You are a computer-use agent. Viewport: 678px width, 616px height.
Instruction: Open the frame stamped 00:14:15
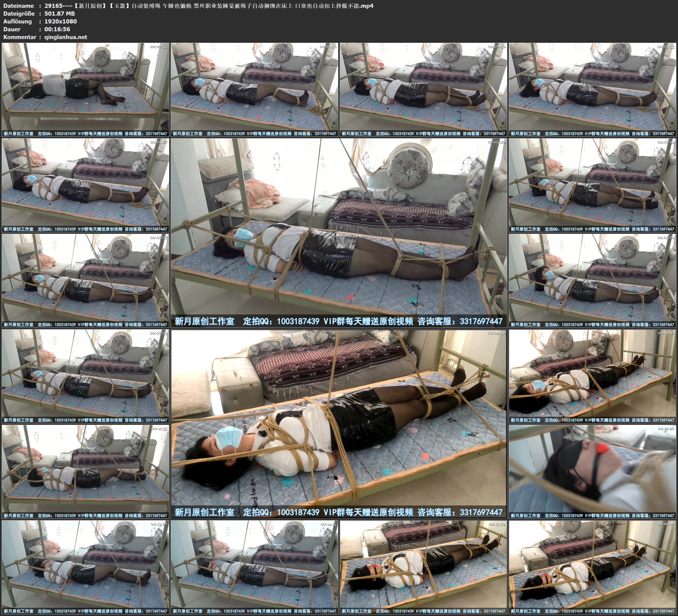pos(254,567)
